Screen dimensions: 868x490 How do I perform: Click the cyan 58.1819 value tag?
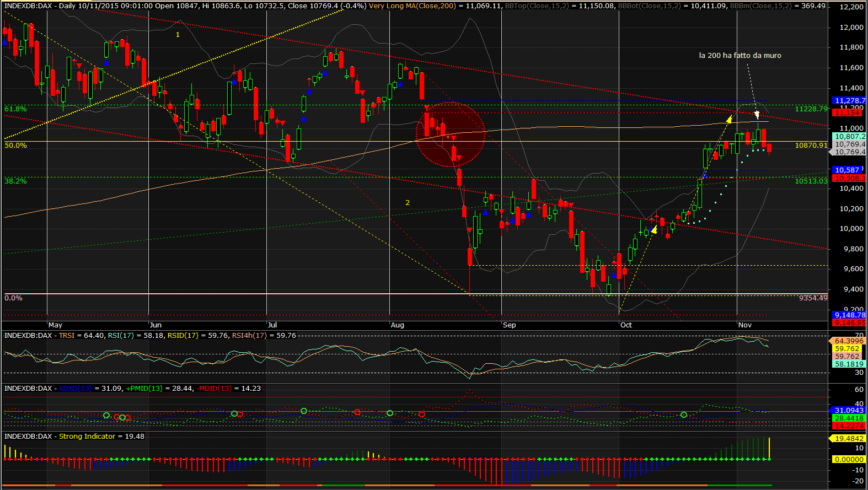click(849, 364)
